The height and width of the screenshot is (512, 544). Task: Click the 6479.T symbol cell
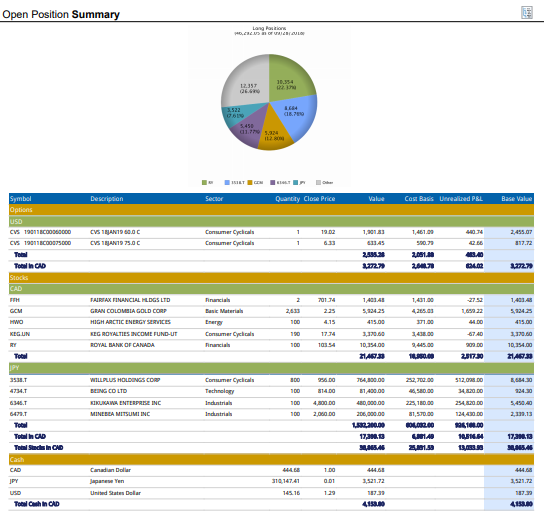(x=18, y=414)
